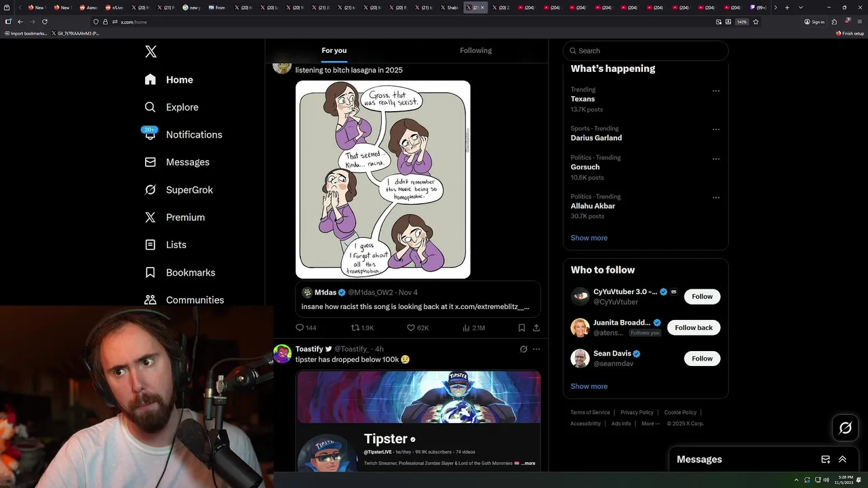This screenshot has height=488, width=868.
Task: Switch to the Following tab
Action: (x=475, y=50)
